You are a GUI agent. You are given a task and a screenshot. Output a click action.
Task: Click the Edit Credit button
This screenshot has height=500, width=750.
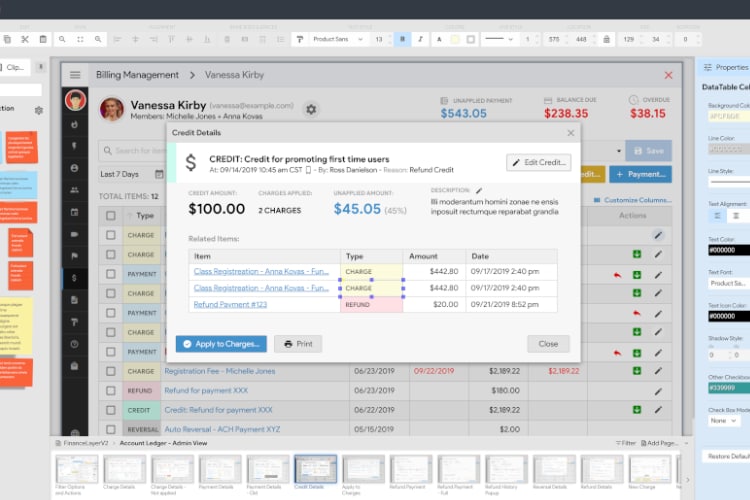(539, 163)
